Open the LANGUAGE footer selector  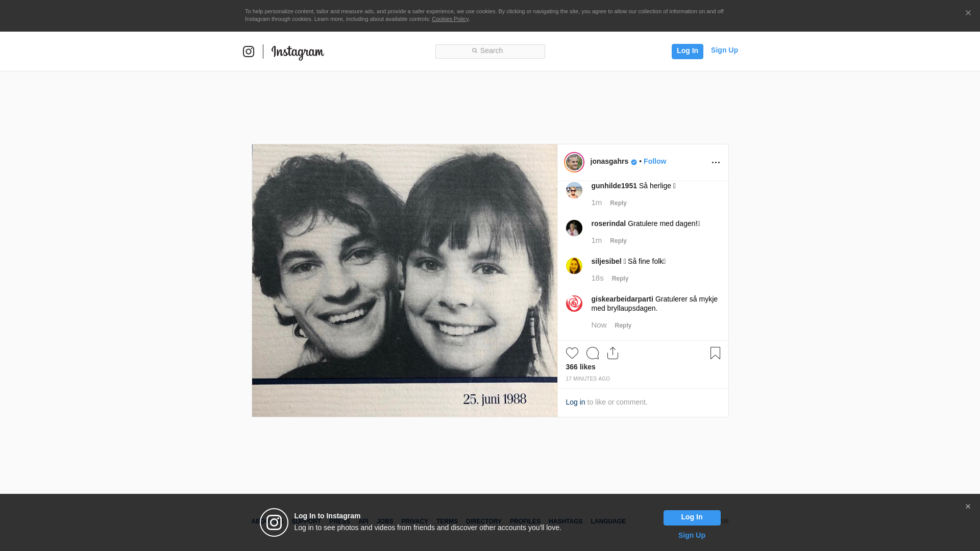(x=608, y=521)
